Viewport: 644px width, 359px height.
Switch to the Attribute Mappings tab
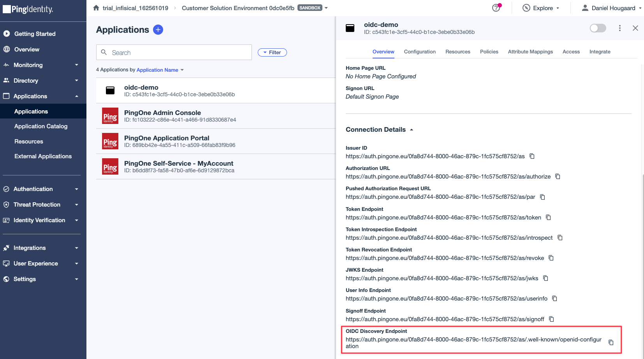530,52
